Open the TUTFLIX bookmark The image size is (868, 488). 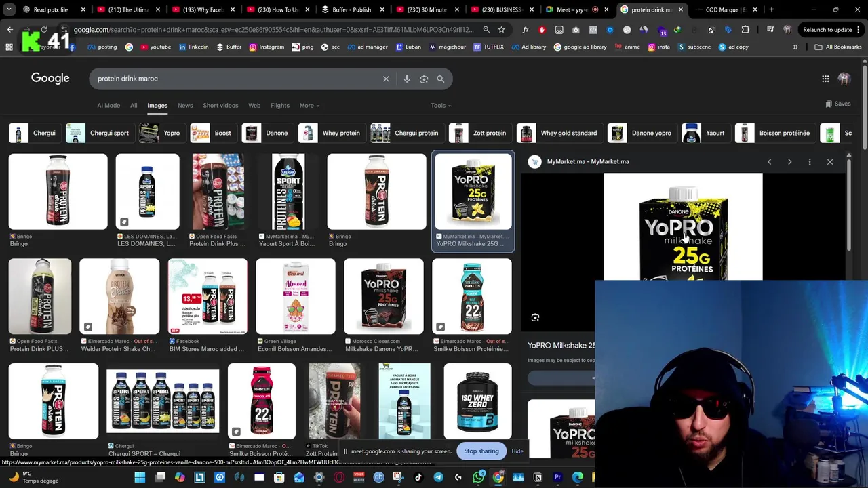488,47
